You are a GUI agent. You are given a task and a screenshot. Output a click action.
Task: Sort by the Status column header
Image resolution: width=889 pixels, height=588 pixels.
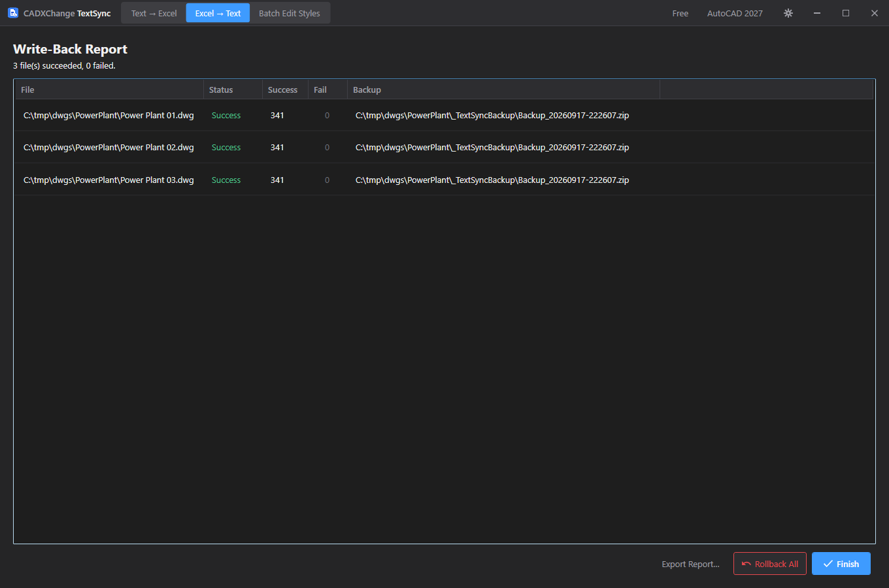233,90
